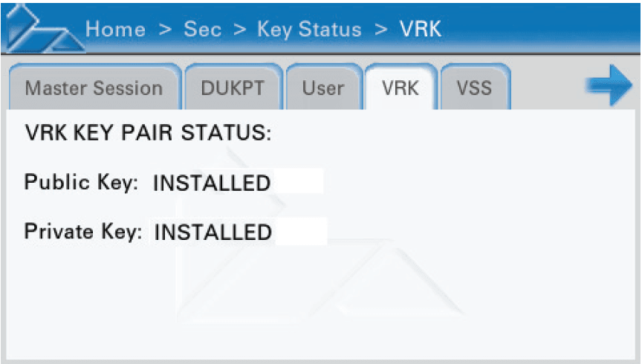Click the arrow separator between Home and Sec

coord(166,30)
